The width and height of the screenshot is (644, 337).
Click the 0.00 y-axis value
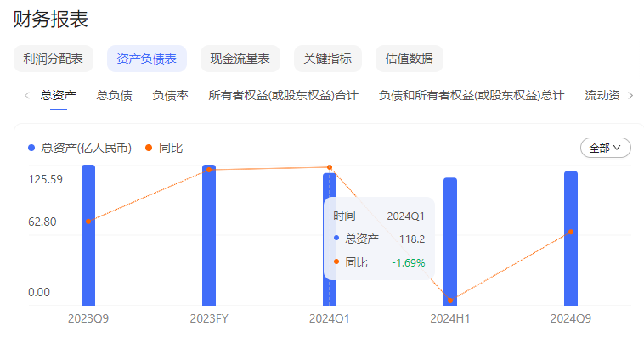[39, 292]
